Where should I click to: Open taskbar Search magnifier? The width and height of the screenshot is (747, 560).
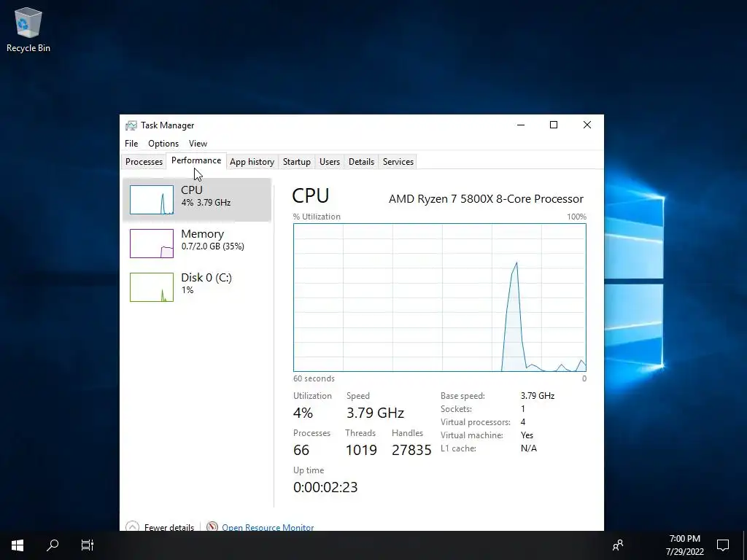click(x=53, y=545)
